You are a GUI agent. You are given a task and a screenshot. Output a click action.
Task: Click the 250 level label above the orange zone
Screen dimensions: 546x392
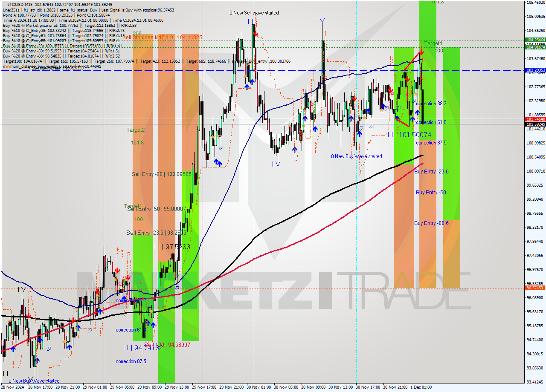137,33
